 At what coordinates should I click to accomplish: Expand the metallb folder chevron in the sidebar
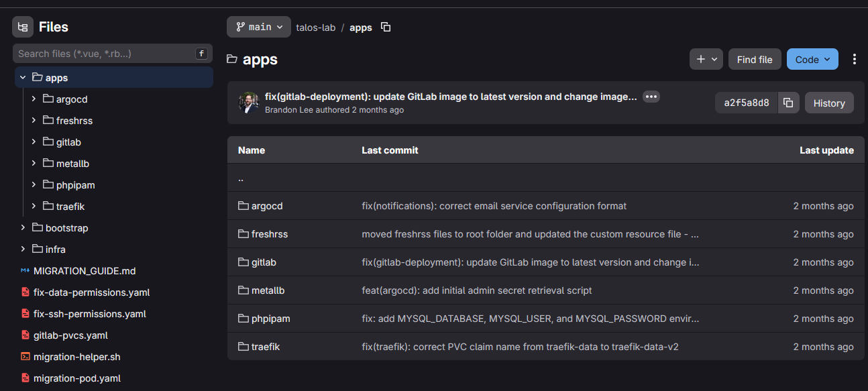coord(34,164)
